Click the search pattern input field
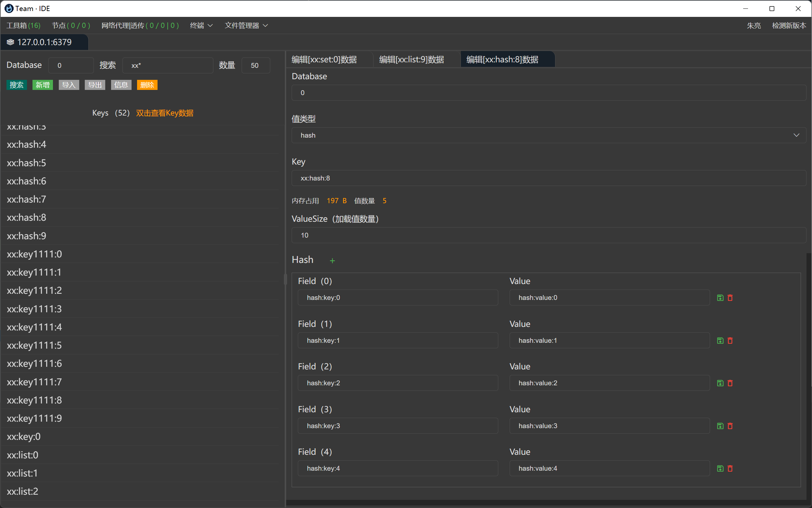 [x=167, y=66]
